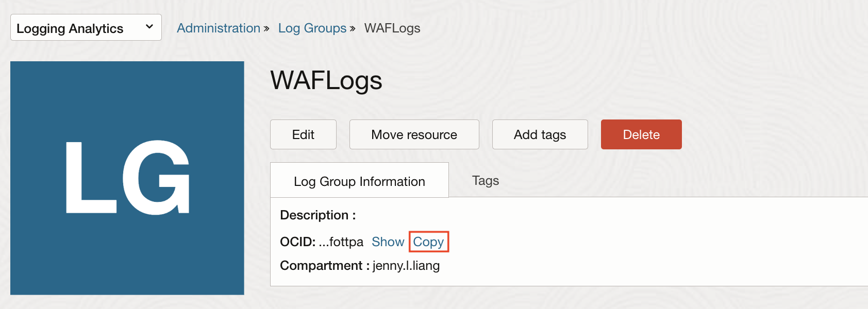Click the double-arrow separator after Log Groups
This screenshot has height=309, width=868.
pos(353,29)
